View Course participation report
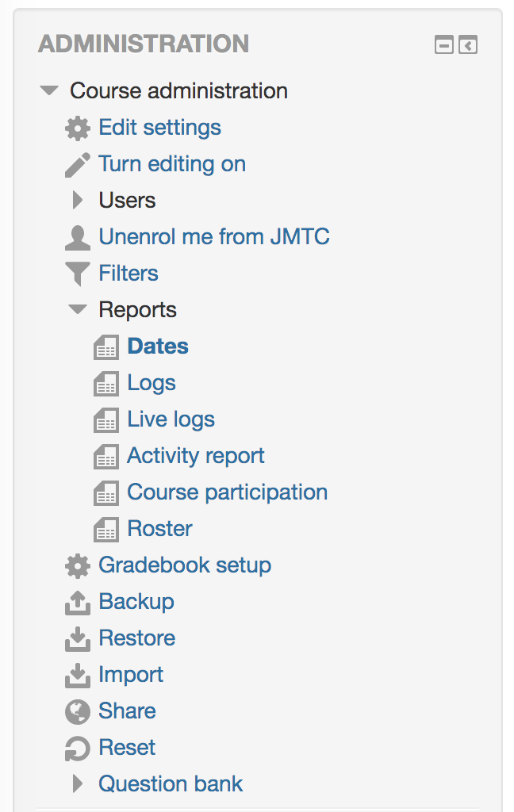The width and height of the screenshot is (514, 812). tap(228, 492)
